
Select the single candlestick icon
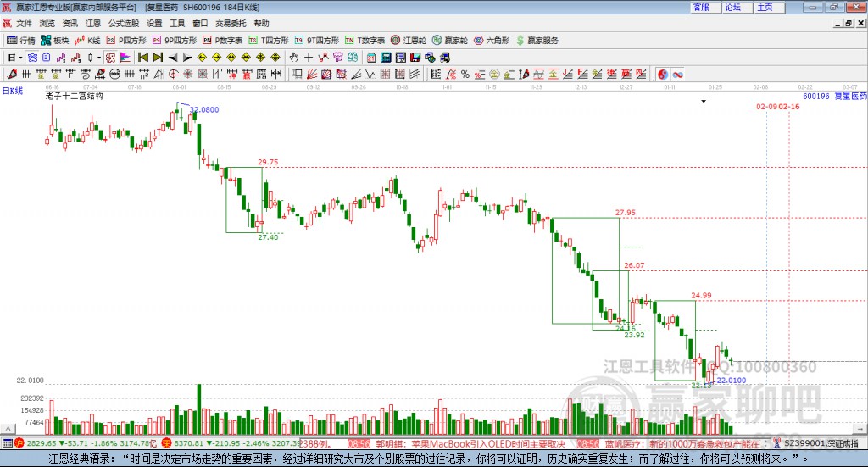[x=90, y=58]
